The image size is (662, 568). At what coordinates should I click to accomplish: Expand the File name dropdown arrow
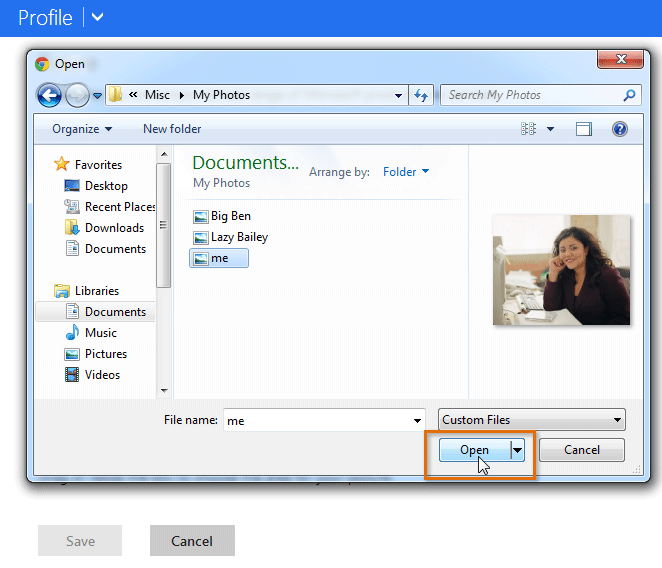click(x=417, y=421)
